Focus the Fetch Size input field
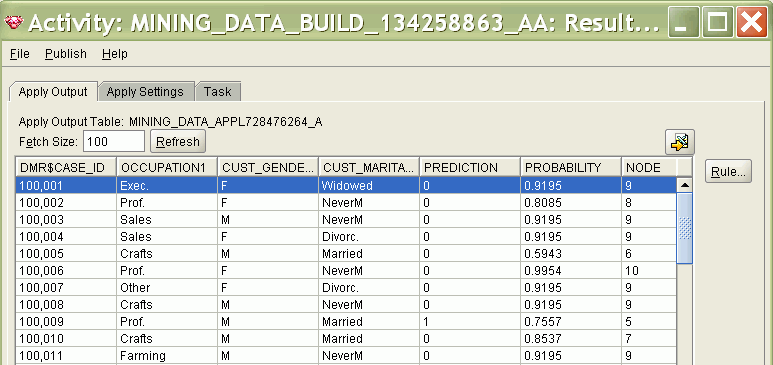This screenshot has height=365, width=773. 114,142
